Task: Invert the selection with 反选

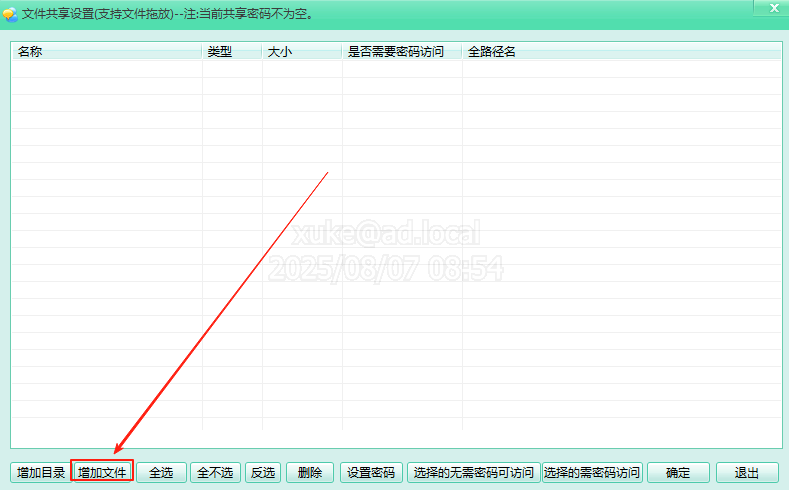Action: pos(263,472)
